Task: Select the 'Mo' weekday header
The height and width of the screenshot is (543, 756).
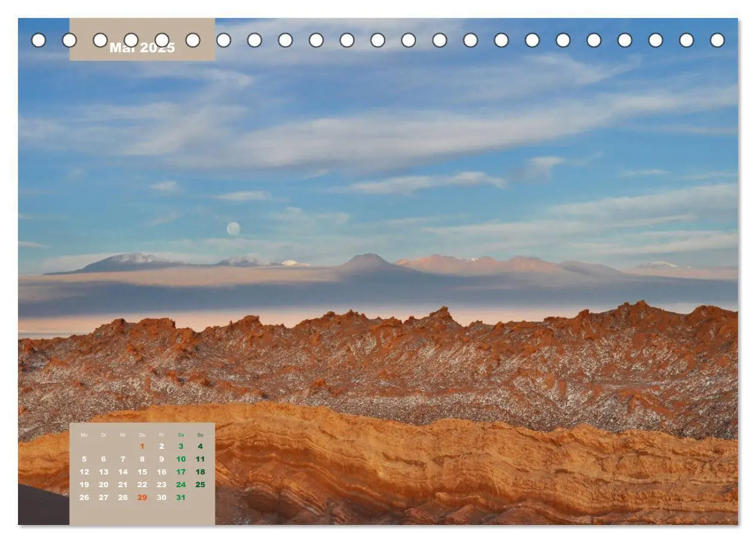Action: (84, 435)
